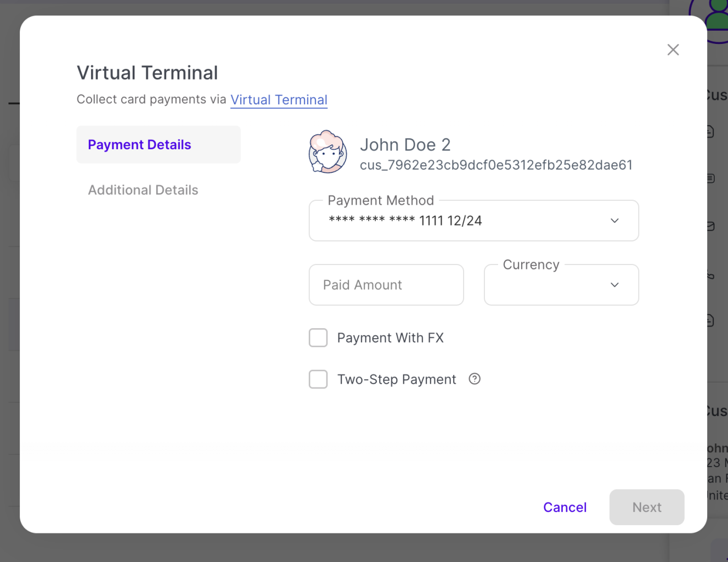Click the "Collect card payments via" text
Viewport: 728px width, 562px height.
151,99
